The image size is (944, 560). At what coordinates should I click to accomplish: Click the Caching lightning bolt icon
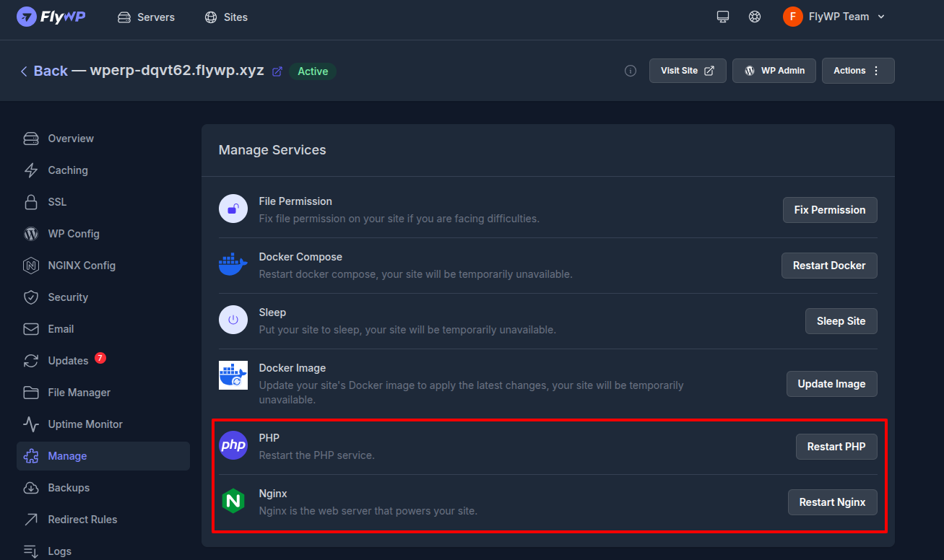pyautogui.click(x=31, y=170)
